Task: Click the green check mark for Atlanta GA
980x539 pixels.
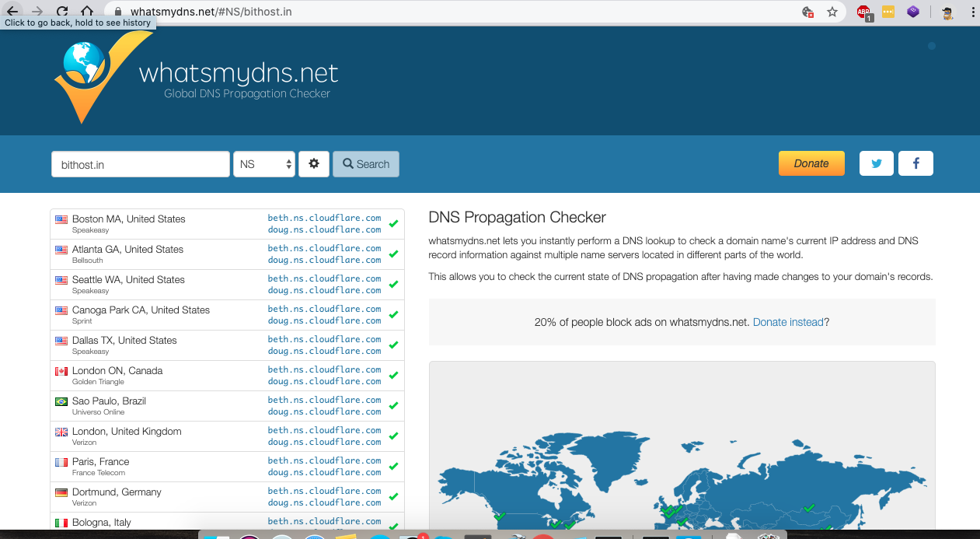Action: pyautogui.click(x=393, y=254)
